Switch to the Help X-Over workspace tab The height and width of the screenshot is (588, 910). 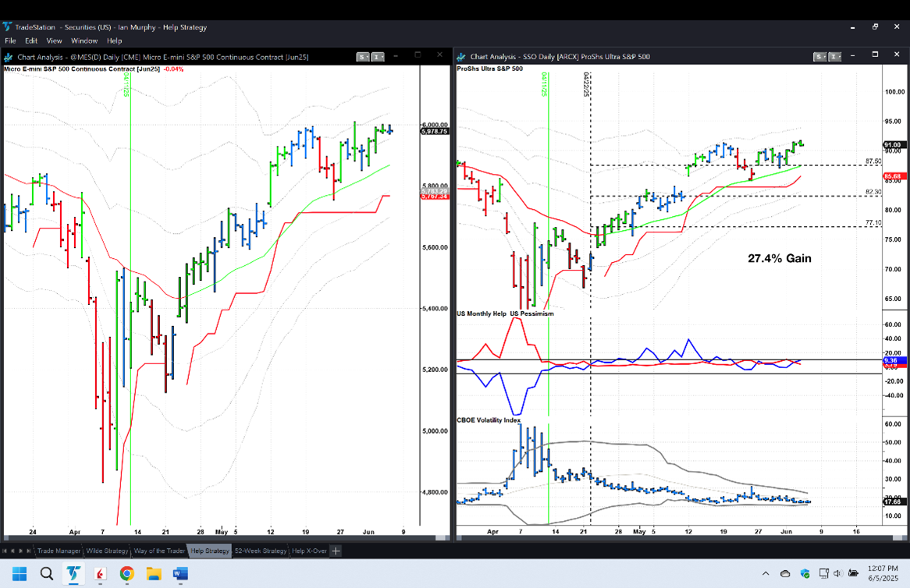pyautogui.click(x=309, y=551)
